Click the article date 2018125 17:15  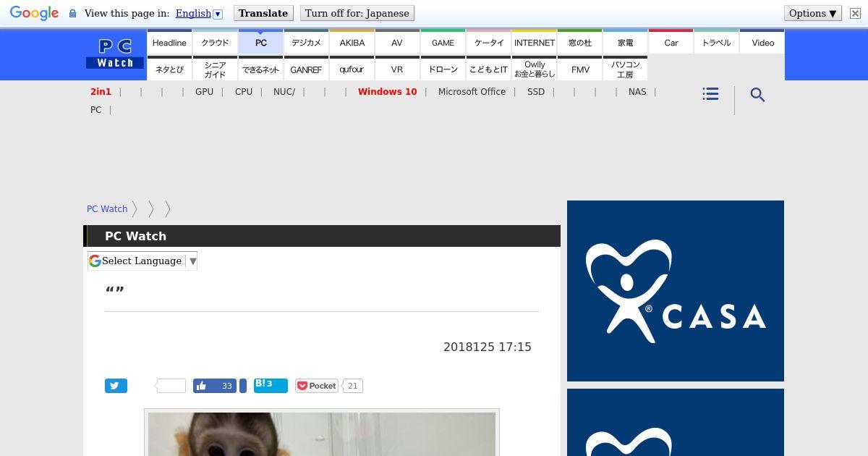point(488,347)
